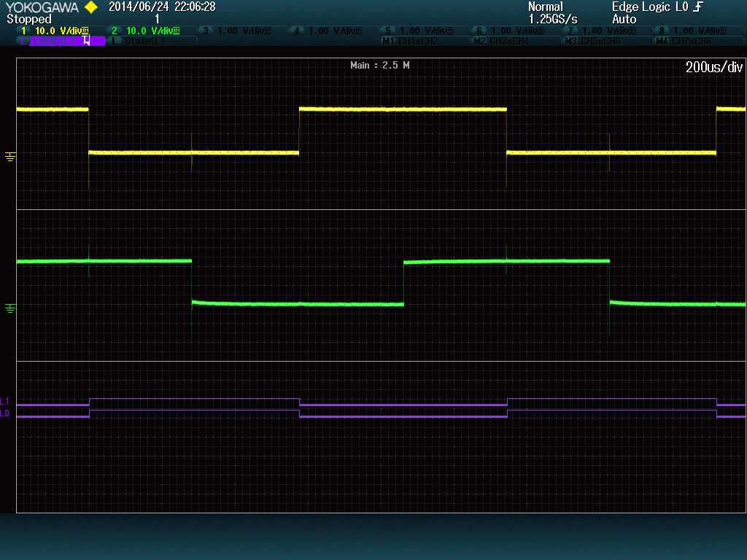Open the M4 CH7xCH8 math tab
Viewport: 747px width, 560px height.
700,41
